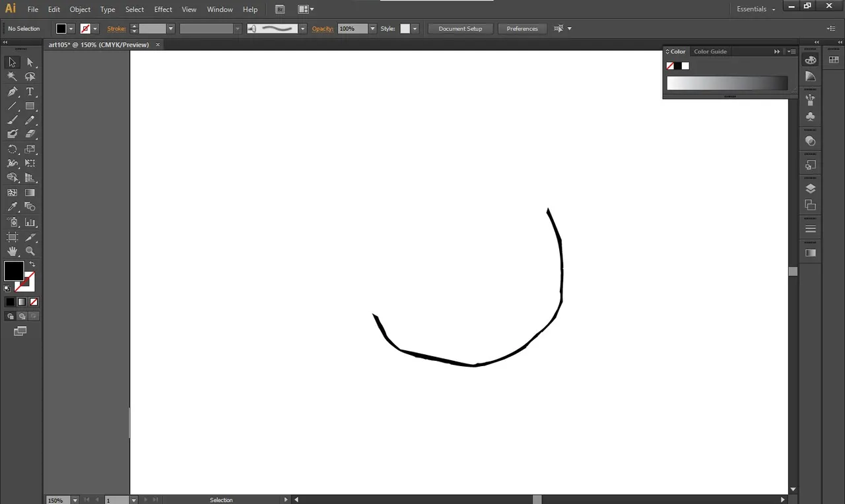The width and height of the screenshot is (845, 504).
Task: Open the Object menu
Action: pyautogui.click(x=80, y=9)
